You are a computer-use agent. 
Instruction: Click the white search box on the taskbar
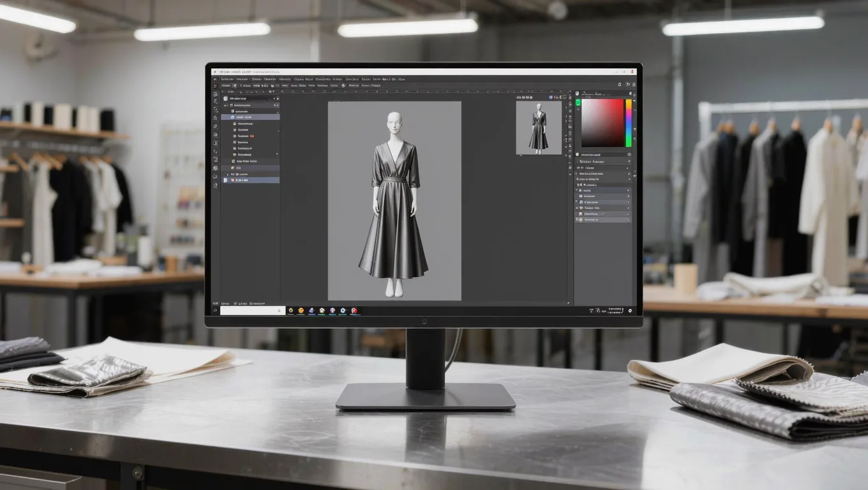pyautogui.click(x=253, y=311)
